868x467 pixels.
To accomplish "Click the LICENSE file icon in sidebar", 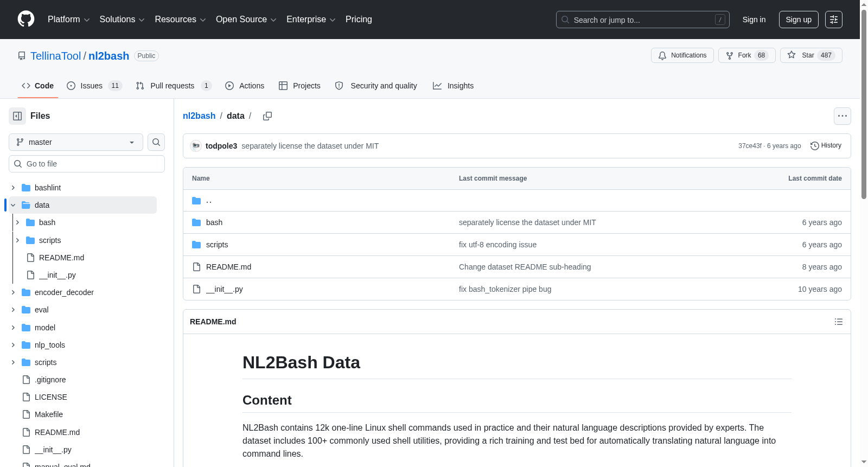I will [26, 397].
